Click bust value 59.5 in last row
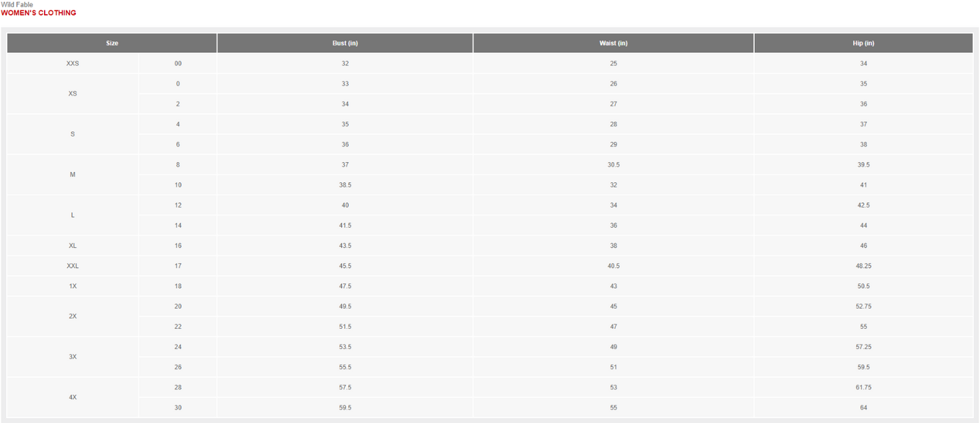 [x=345, y=408]
